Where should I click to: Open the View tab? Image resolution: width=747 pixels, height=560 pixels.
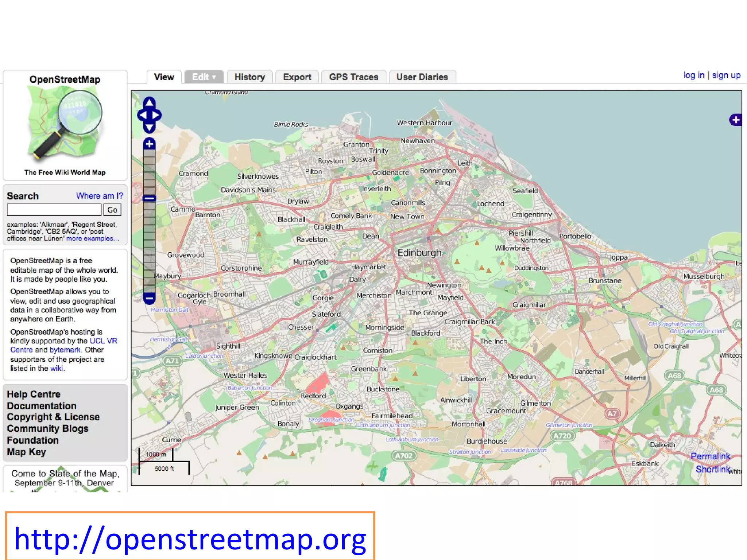pyautogui.click(x=164, y=77)
